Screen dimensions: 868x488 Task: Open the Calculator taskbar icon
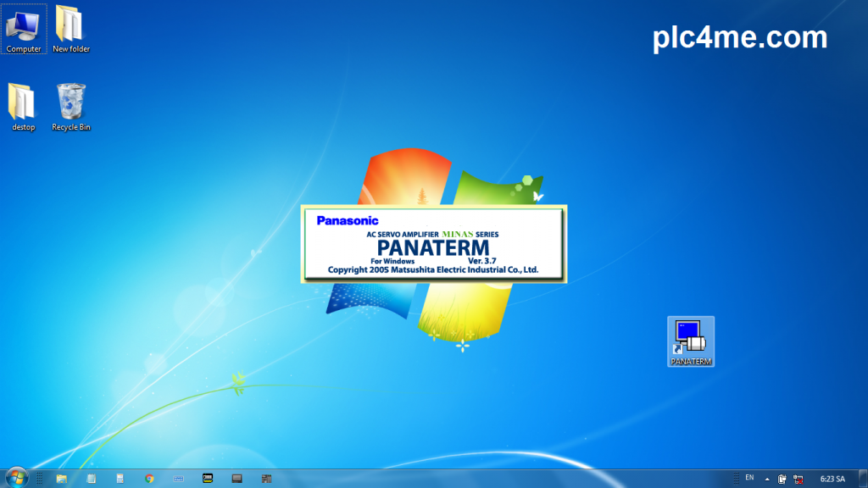(x=120, y=479)
